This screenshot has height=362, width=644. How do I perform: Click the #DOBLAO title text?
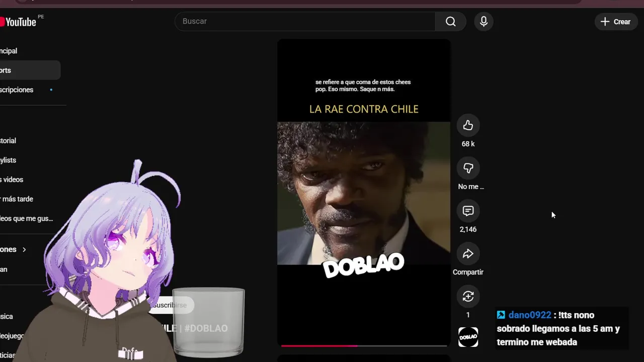point(206,328)
